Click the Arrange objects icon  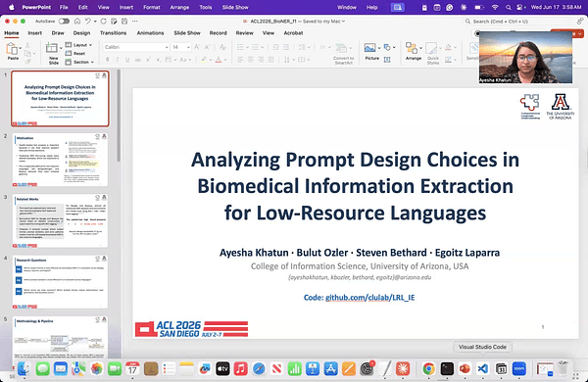pyautogui.click(x=412, y=48)
